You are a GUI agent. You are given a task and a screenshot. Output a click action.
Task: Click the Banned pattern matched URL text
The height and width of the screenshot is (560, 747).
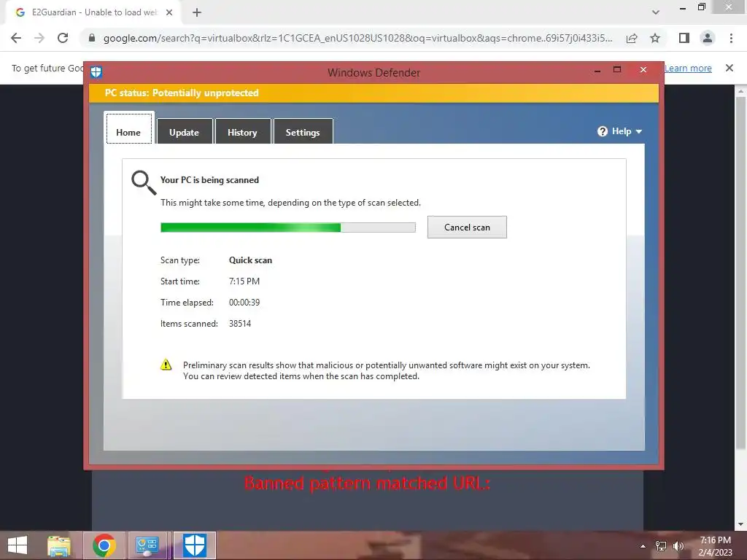[367, 483]
